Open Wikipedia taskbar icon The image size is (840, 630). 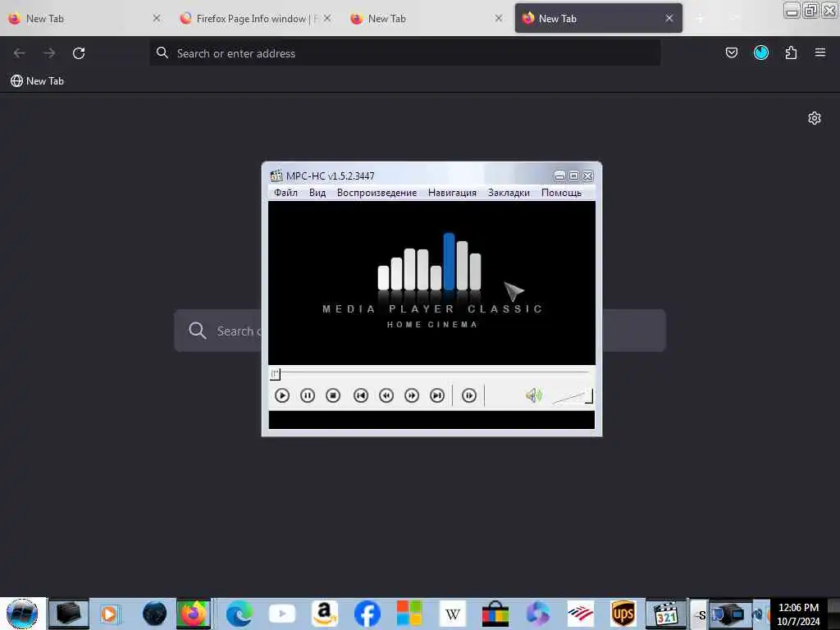click(453, 614)
